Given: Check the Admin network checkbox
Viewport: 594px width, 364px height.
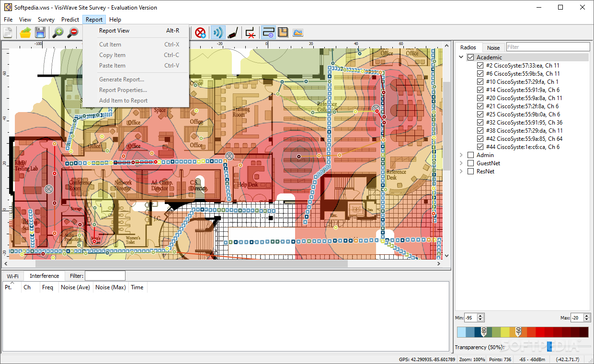Looking at the screenshot, I should click(x=470, y=155).
